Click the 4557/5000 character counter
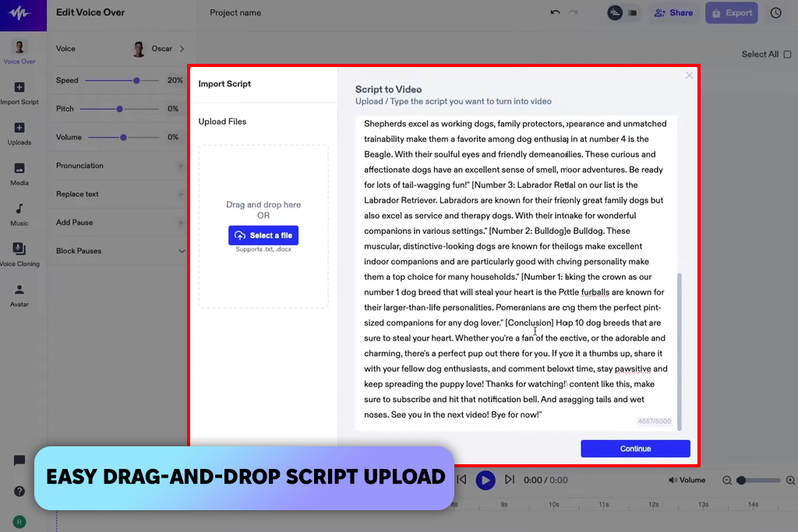Screen dimensions: 798x532 tap(655, 421)
